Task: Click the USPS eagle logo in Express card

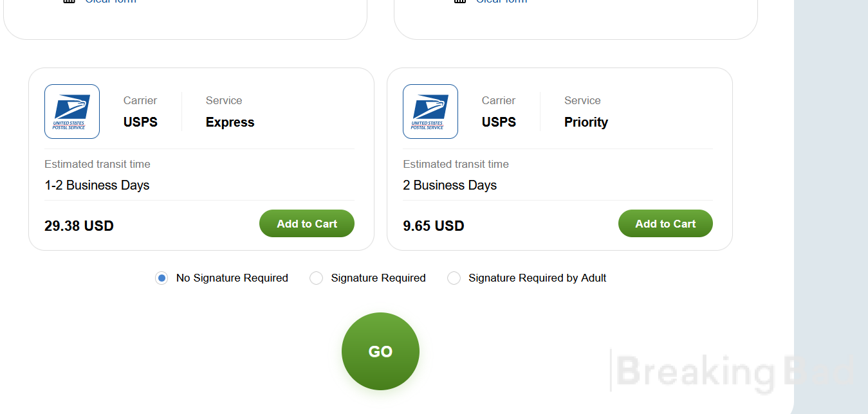Action: pyautogui.click(x=72, y=111)
